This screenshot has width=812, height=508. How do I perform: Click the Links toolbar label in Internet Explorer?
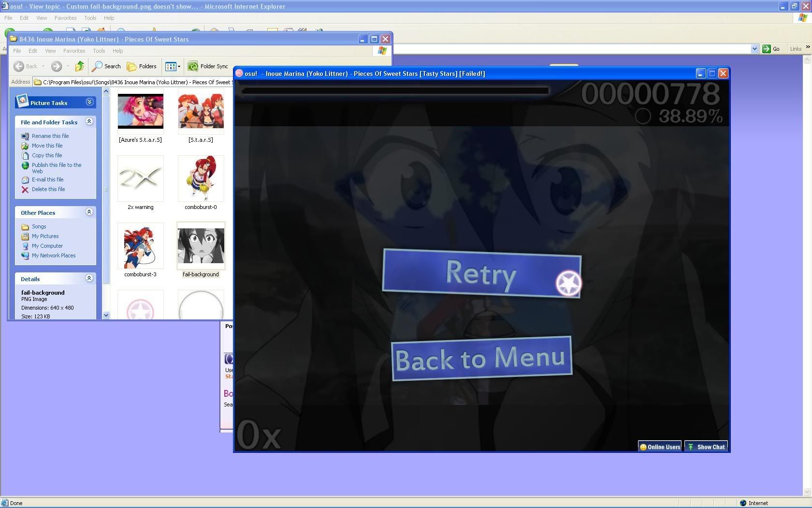pyautogui.click(x=796, y=49)
